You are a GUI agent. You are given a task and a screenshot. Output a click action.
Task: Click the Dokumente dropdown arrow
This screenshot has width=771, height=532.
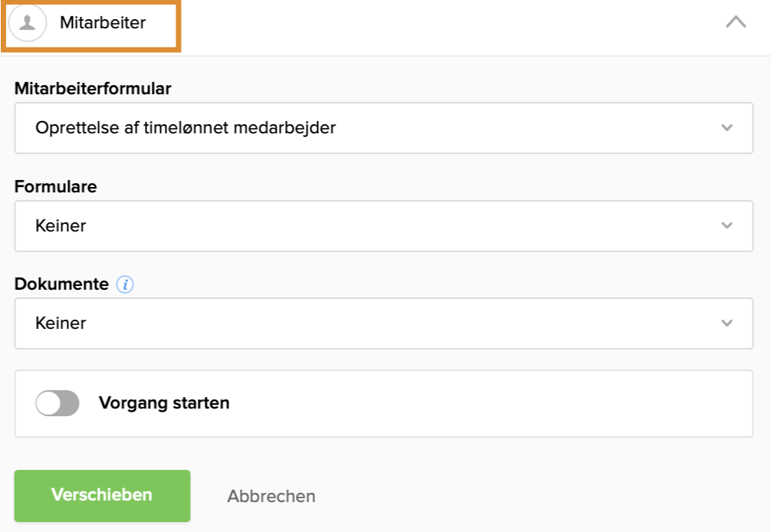(727, 323)
